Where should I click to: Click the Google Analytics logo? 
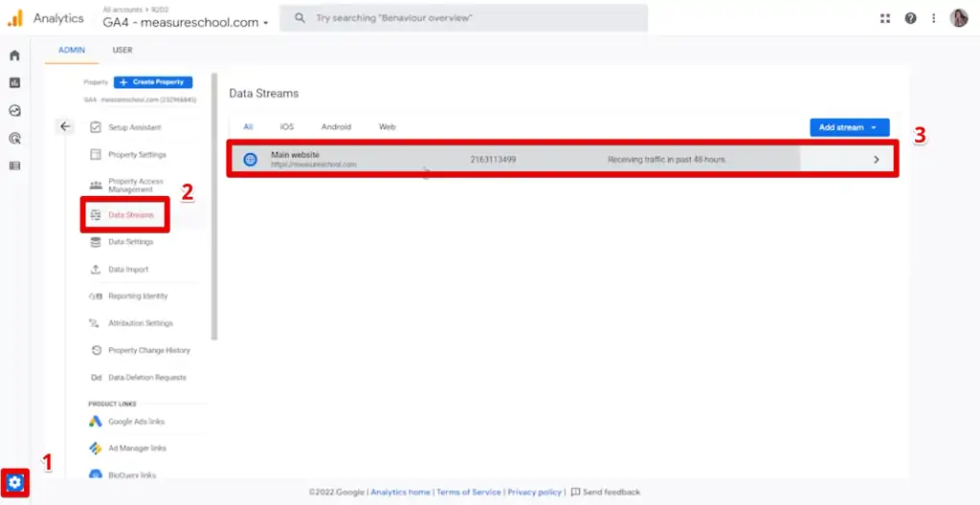point(15,18)
